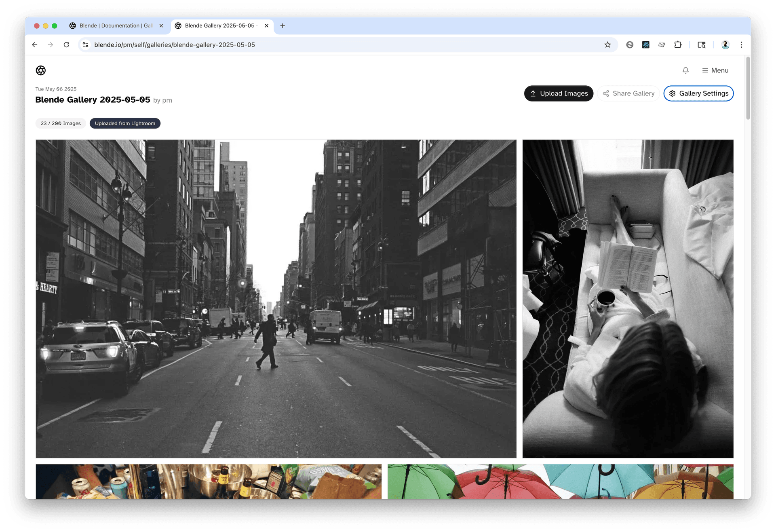Viewport: 776px width, 532px height.
Task: Open the browser extensions puzzle icon
Action: click(x=678, y=45)
